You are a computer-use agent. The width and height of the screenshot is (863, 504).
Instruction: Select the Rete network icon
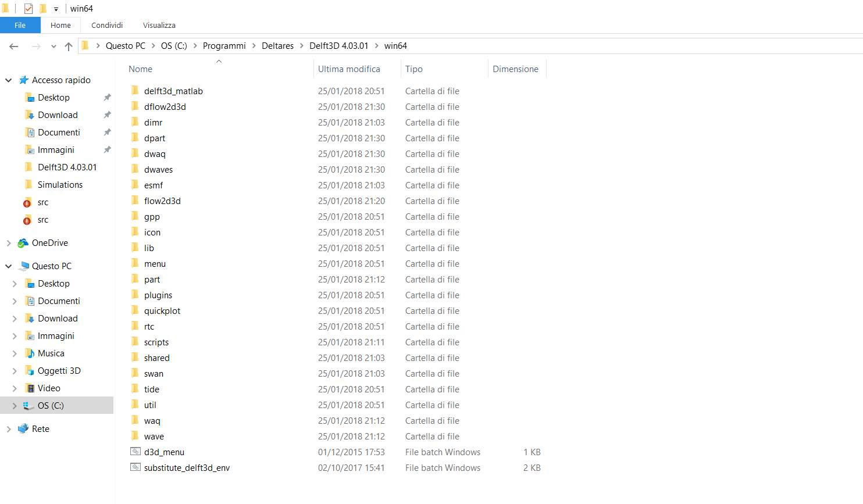[23, 429]
